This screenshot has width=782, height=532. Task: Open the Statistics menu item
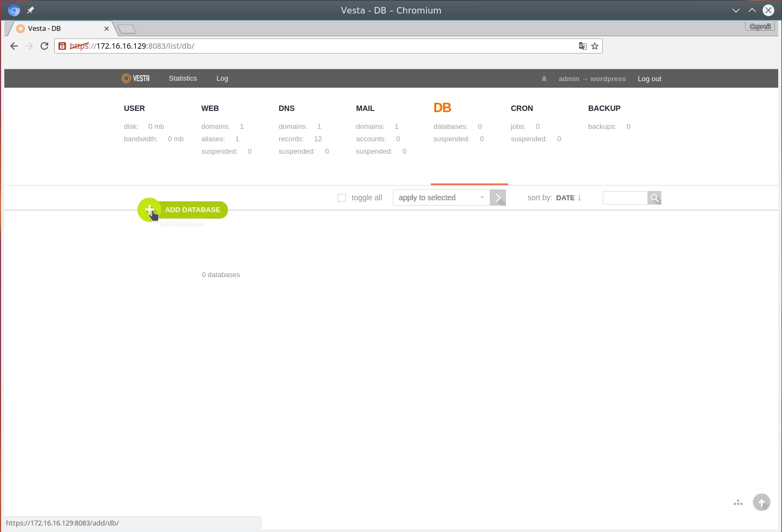coord(183,78)
